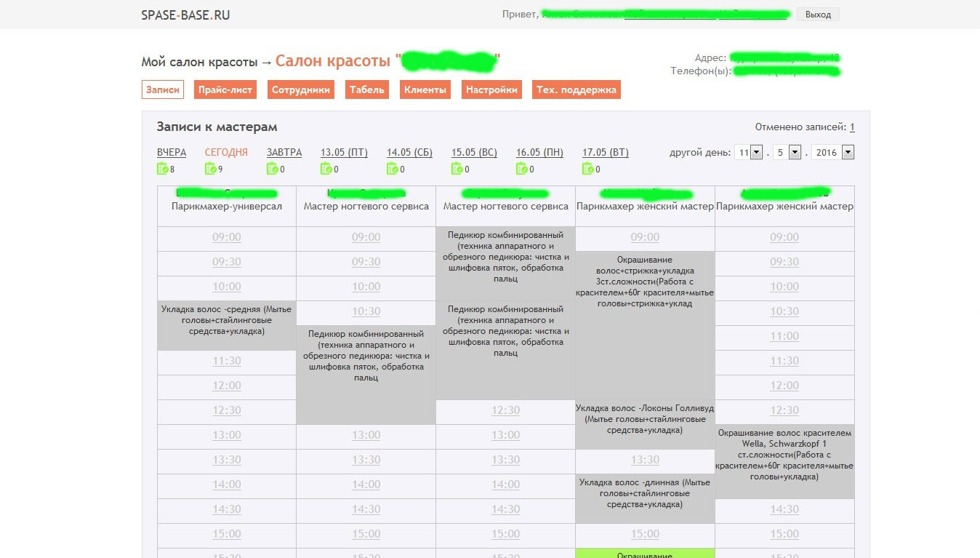Pick 10:00 slot under Мастер ногтевого сервиса
980x558 pixels.
coord(366,287)
